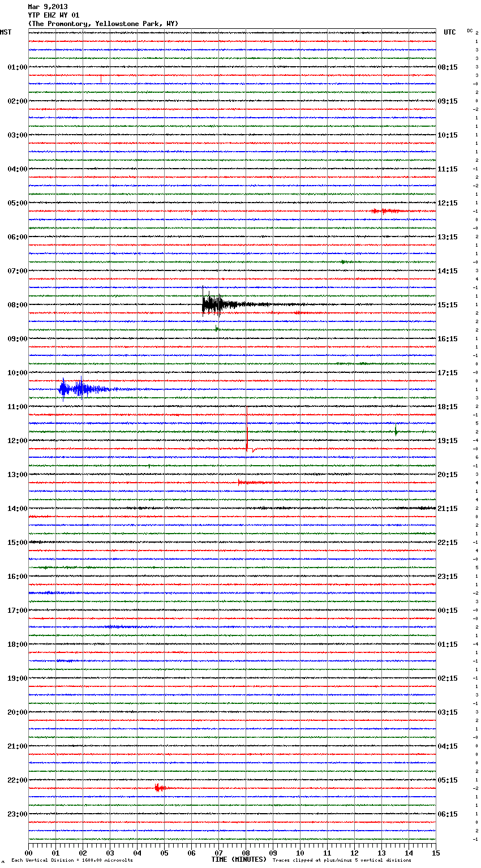Click the "TIME (MINUTES)" axis label
The height and width of the screenshot is (868, 481).
point(239,860)
